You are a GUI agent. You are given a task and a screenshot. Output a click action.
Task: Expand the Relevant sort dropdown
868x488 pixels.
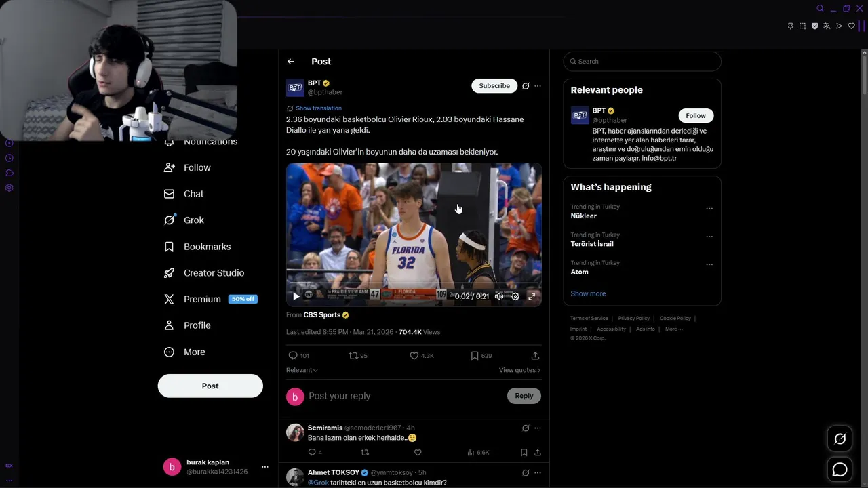click(x=302, y=370)
